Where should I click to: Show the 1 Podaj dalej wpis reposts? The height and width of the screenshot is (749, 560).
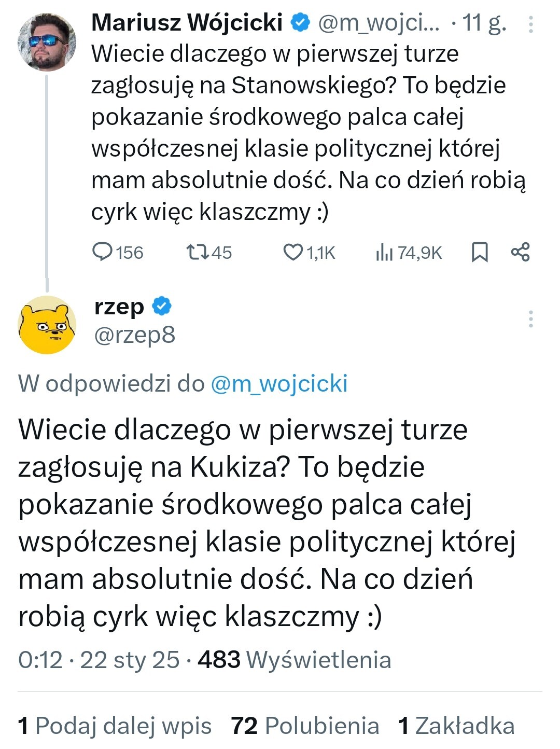click(x=115, y=726)
